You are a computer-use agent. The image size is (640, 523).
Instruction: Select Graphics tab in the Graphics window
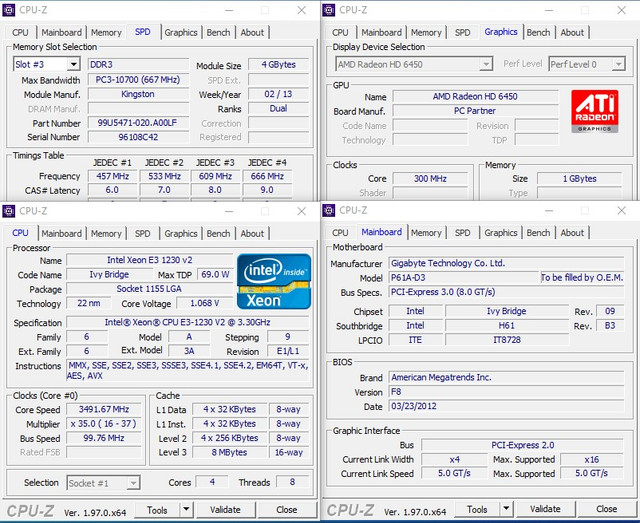[501, 31]
